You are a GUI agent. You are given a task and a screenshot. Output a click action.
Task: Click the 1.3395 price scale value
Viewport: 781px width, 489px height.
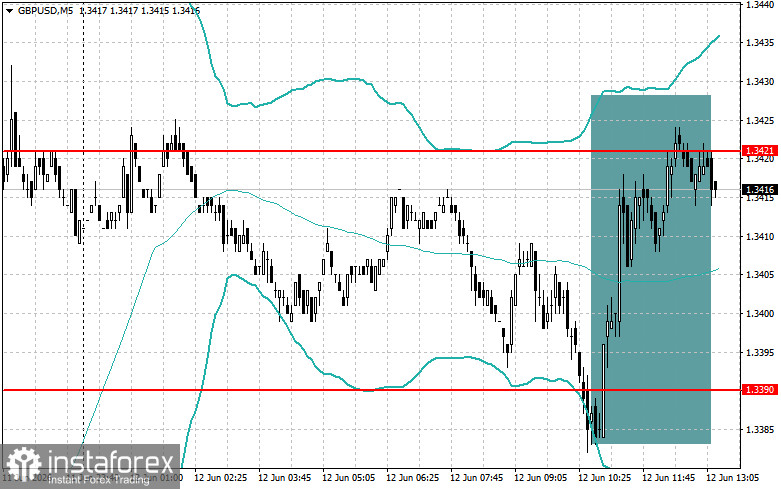click(x=760, y=353)
